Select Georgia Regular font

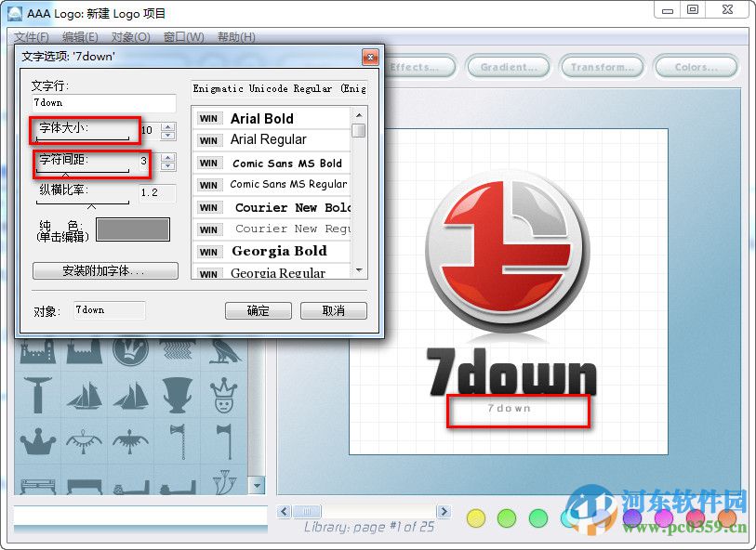272,271
